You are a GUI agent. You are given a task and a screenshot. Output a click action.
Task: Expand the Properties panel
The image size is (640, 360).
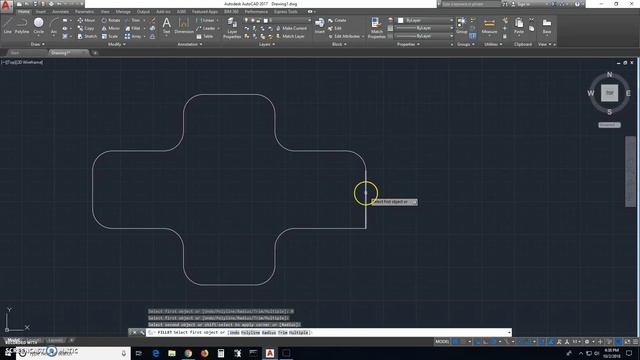[x=408, y=44]
